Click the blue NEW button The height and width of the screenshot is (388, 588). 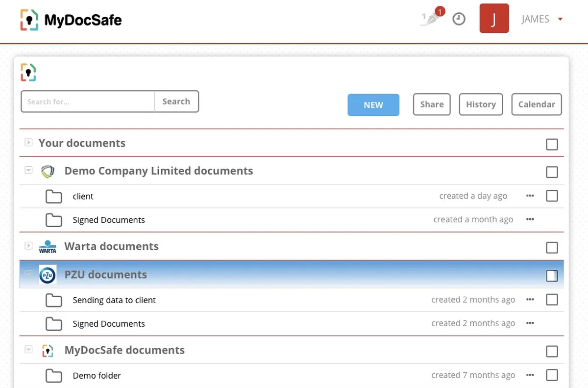coord(373,105)
